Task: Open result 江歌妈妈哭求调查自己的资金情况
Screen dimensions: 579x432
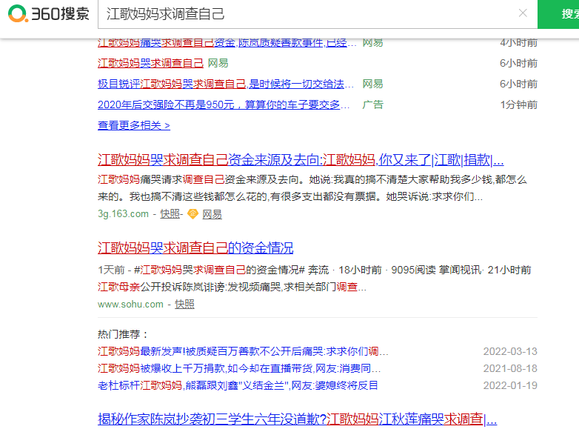Action: click(x=195, y=248)
